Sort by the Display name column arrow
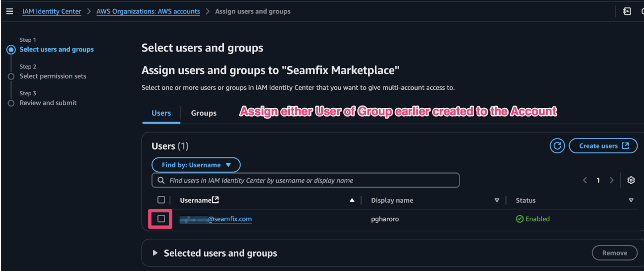Screen dimensions: 644x271 pyautogui.click(x=496, y=200)
